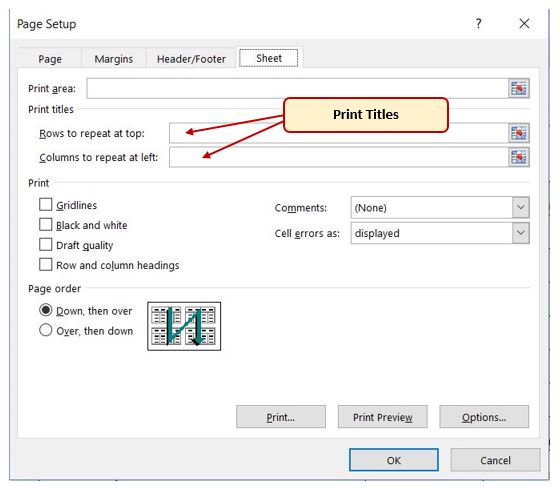Image resolution: width=560 pixels, height=488 pixels.
Task: Check the Draft quality option
Action: [46, 245]
